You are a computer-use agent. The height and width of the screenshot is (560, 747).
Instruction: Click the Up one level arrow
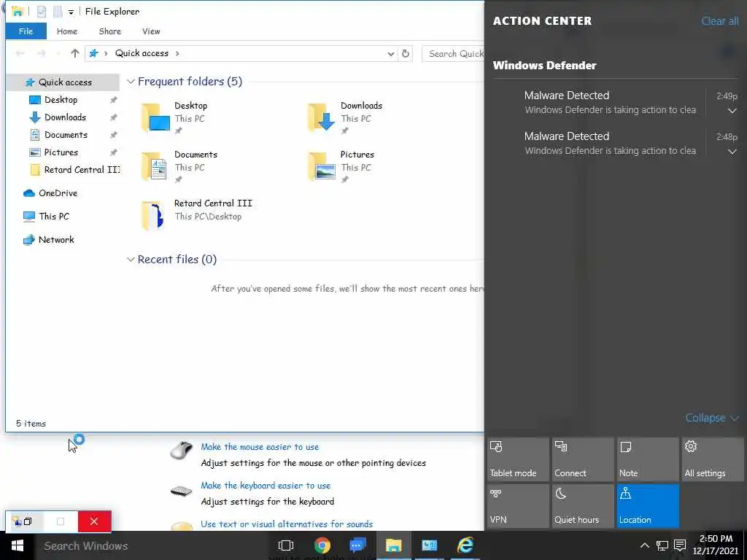tap(75, 53)
